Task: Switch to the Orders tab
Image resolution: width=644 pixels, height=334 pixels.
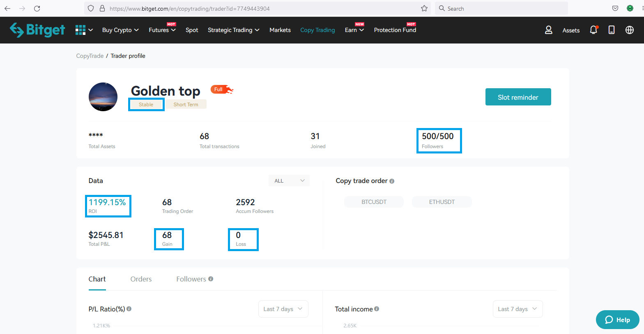Action: (141, 279)
